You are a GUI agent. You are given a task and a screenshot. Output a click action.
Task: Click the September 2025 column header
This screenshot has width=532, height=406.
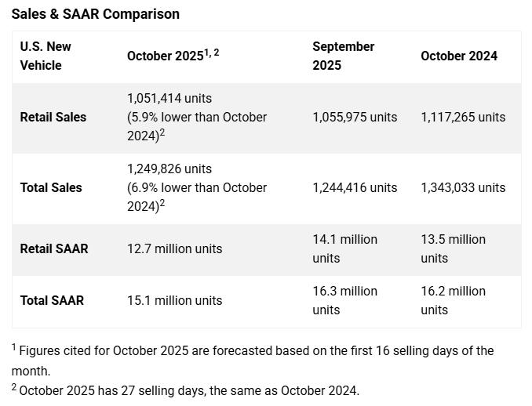coord(344,56)
